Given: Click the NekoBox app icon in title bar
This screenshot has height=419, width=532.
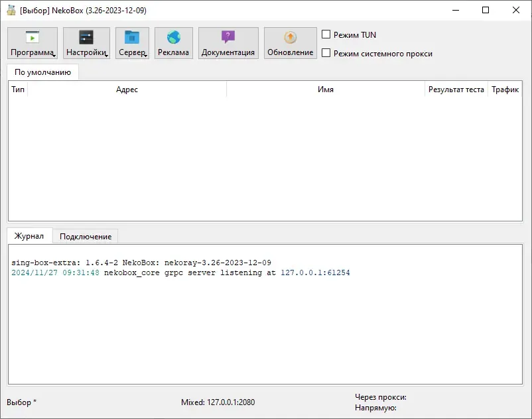Looking at the screenshot, I should [x=11, y=11].
